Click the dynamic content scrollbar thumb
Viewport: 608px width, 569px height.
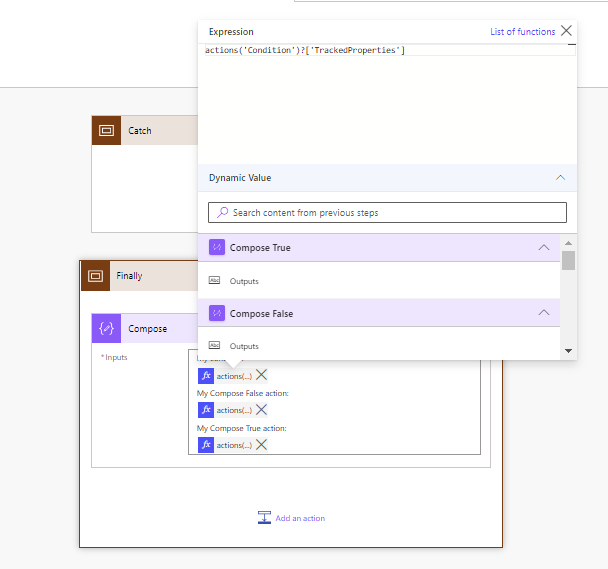pos(568,260)
